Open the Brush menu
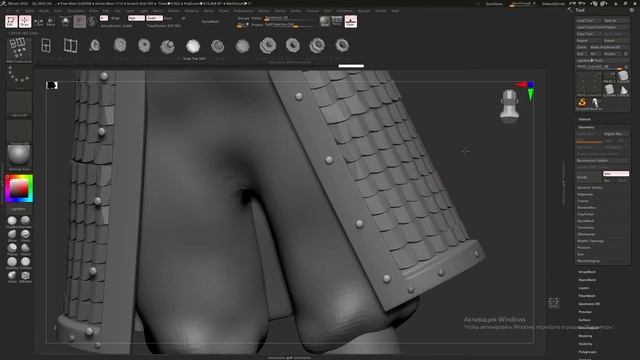The height and width of the screenshot is (360, 640). (x=44, y=11)
